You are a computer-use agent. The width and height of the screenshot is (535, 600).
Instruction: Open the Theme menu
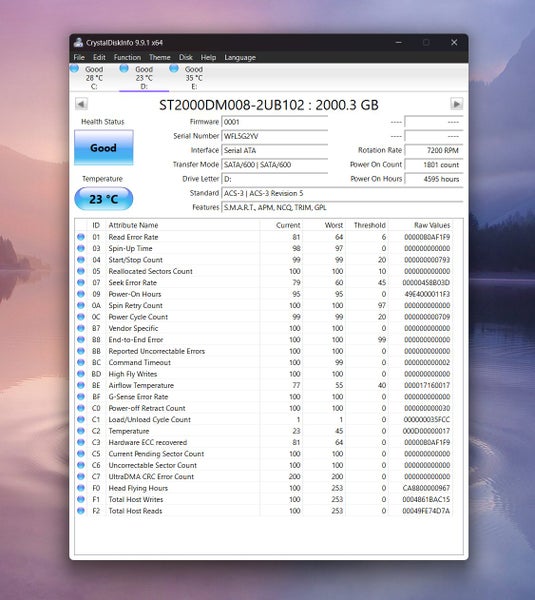[x=160, y=57]
